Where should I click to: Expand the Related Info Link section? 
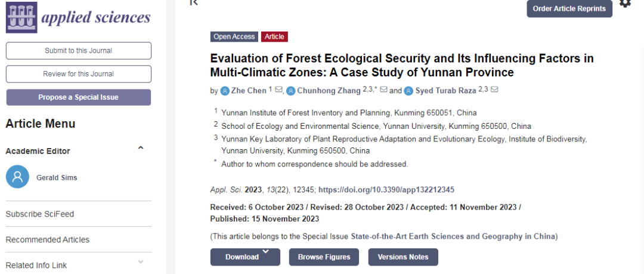[141, 261]
